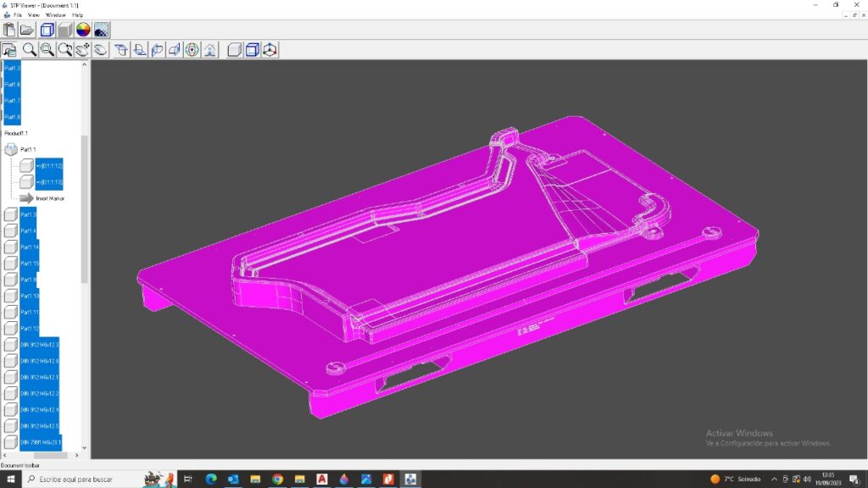The height and width of the screenshot is (488, 868).
Task: Select the axis triad view icon
Action: (x=270, y=50)
